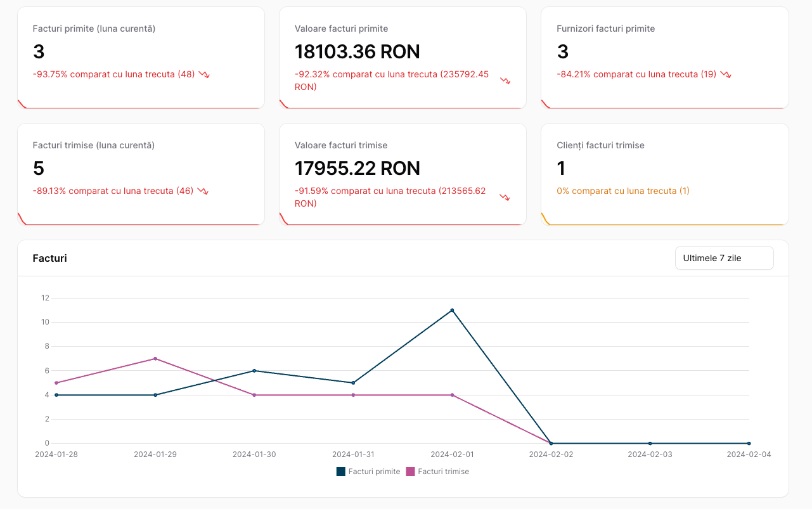Click the -89.13% comparison text
This screenshot has width=812, height=509.
pos(113,191)
